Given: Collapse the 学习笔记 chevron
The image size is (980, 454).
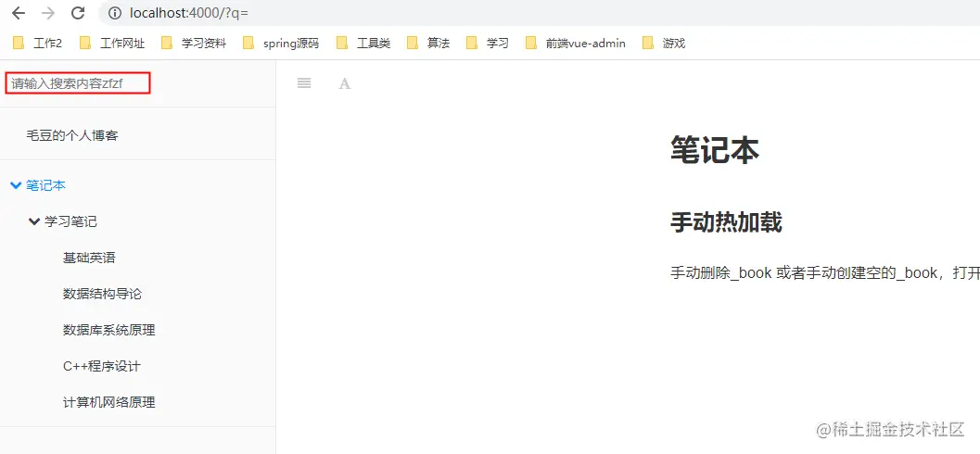Looking at the screenshot, I should (x=34, y=221).
